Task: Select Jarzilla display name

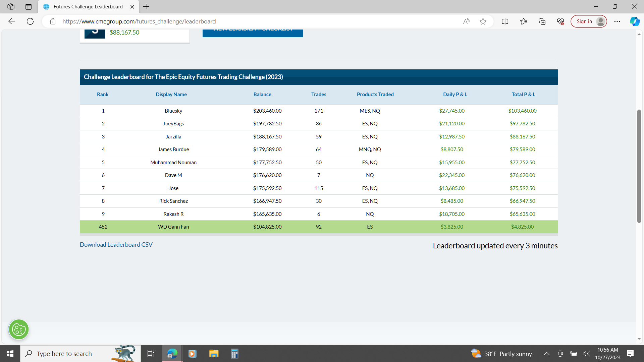Action: [173, 137]
